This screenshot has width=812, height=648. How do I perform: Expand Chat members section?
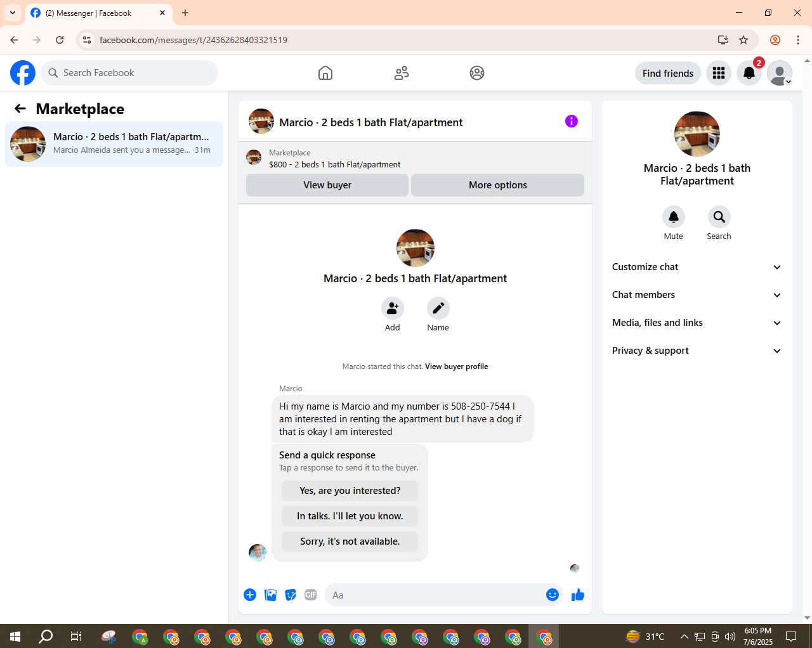point(697,295)
